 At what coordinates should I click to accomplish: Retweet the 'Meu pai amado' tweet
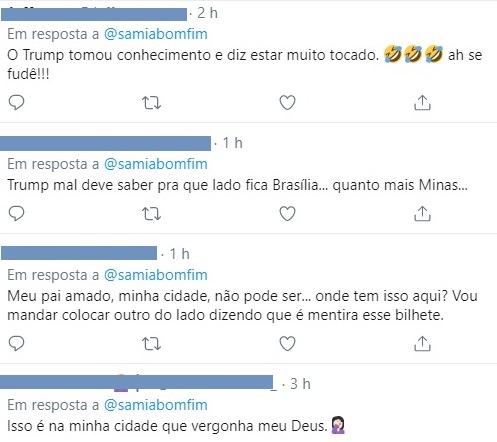[151, 344]
